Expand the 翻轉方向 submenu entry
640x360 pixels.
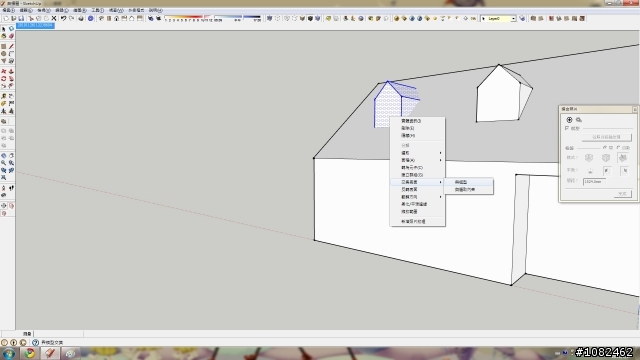[x=418, y=197]
